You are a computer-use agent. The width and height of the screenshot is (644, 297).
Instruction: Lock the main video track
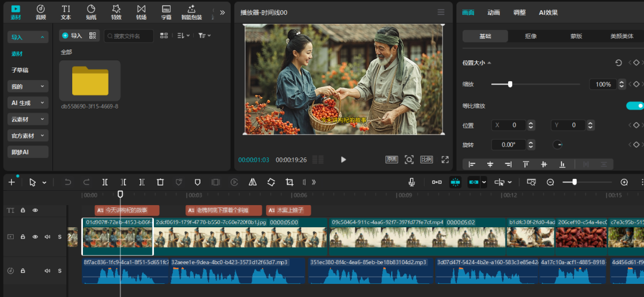(x=23, y=237)
